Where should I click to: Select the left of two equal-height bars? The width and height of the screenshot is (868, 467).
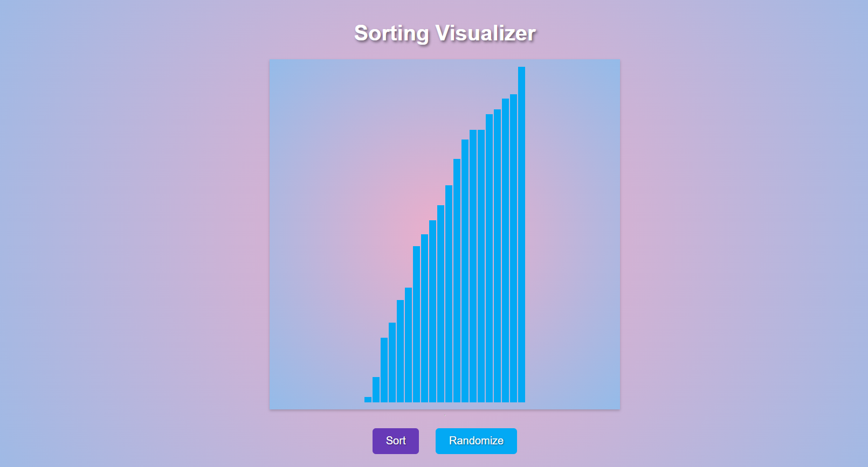[473, 266]
